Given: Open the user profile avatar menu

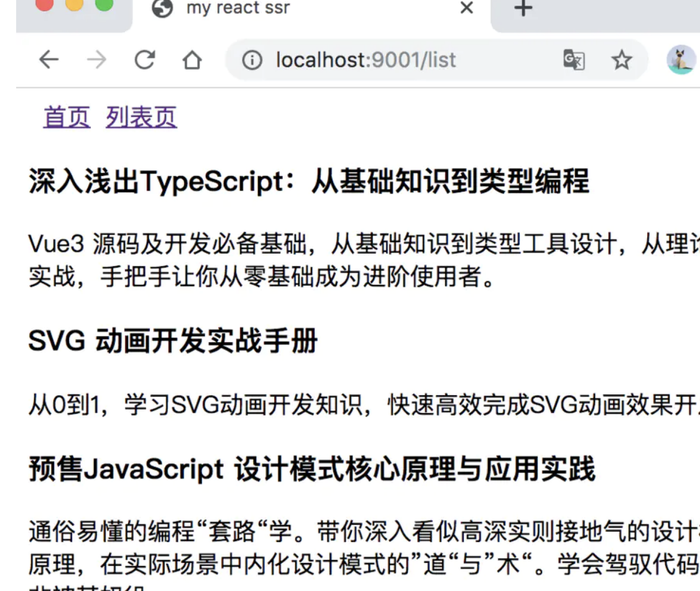Looking at the screenshot, I should (x=681, y=60).
